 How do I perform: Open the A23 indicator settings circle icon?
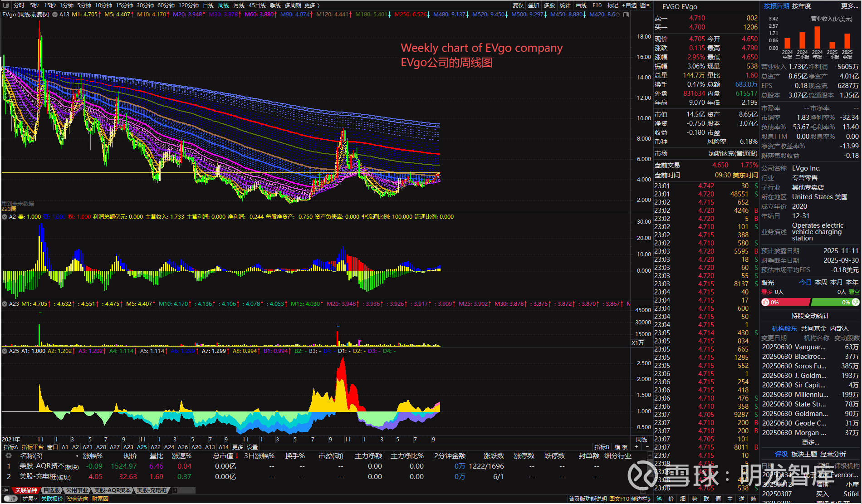(5, 304)
